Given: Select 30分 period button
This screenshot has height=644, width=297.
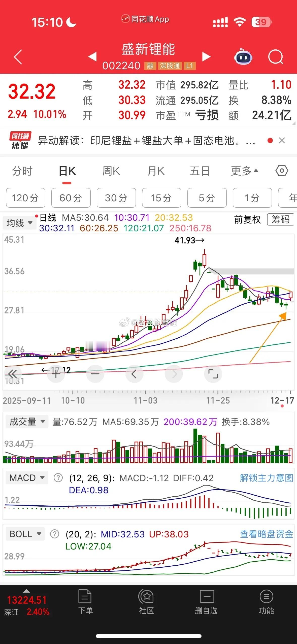Looking at the screenshot, I should (x=116, y=198).
